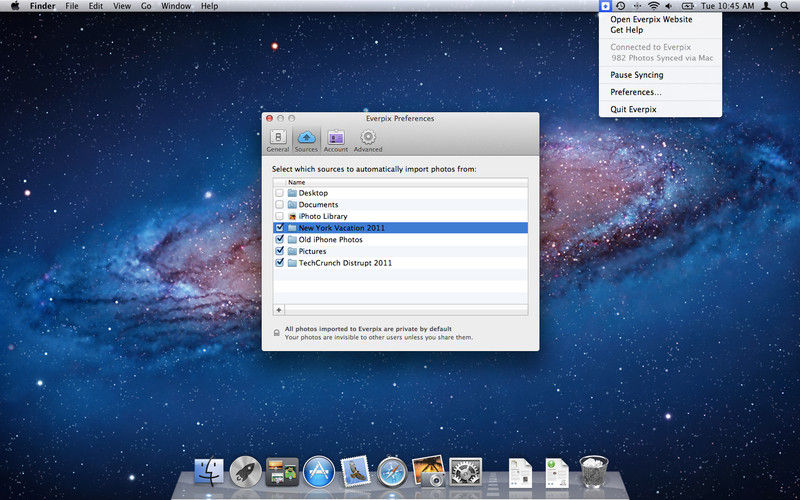
Task: Select the Old iPhone Photos row
Action: [x=401, y=239]
